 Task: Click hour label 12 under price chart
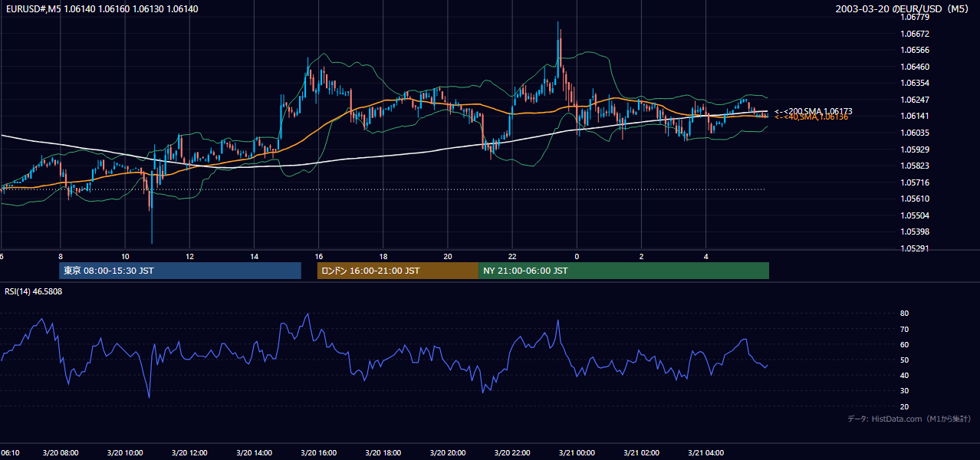189,257
